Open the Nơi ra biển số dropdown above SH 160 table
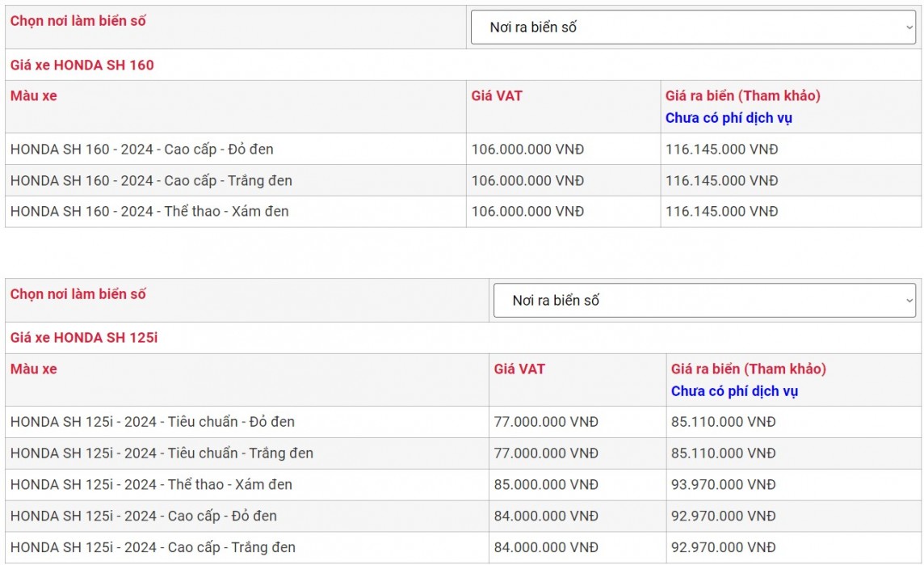The height and width of the screenshot is (565, 924). click(693, 27)
